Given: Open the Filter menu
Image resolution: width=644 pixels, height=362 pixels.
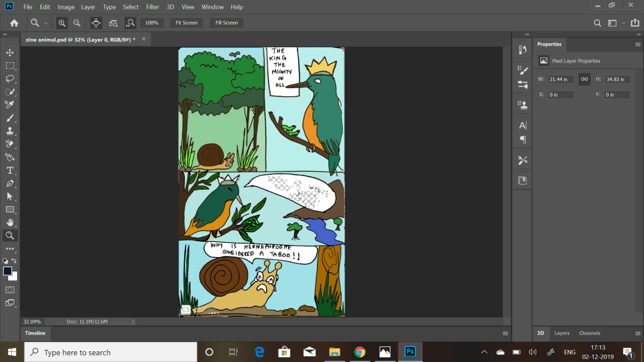Looking at the screenshot, I should point(152,7).
